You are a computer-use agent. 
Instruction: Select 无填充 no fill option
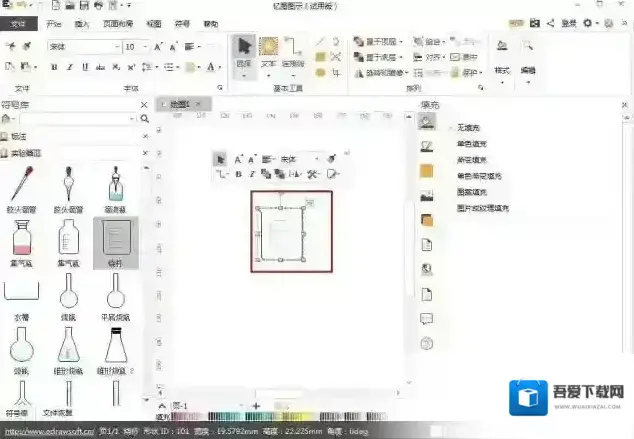point(470,128)
